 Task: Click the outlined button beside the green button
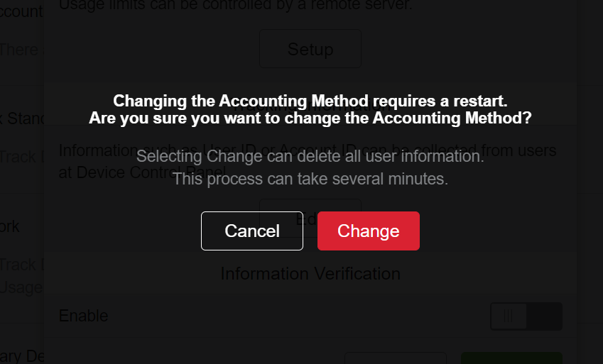395,358
